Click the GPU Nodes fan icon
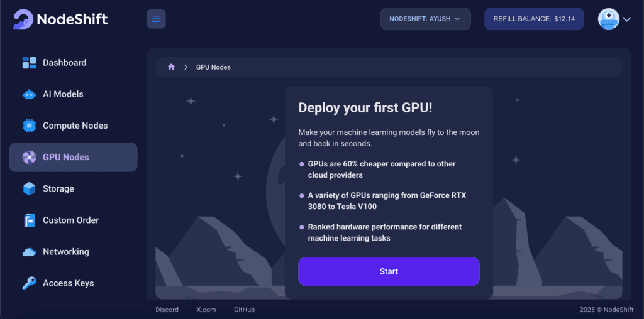Viewport: 644px width, 319px height. click(29, 157)
